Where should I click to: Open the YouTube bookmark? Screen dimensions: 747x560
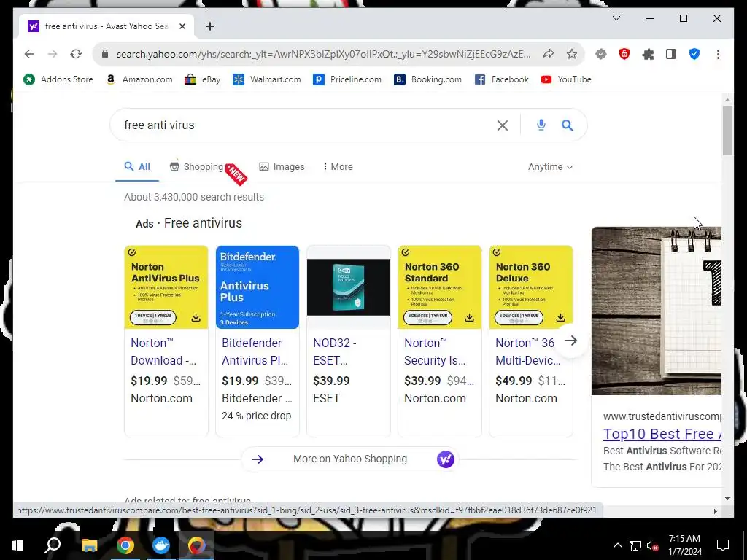[x=566, y=79]
